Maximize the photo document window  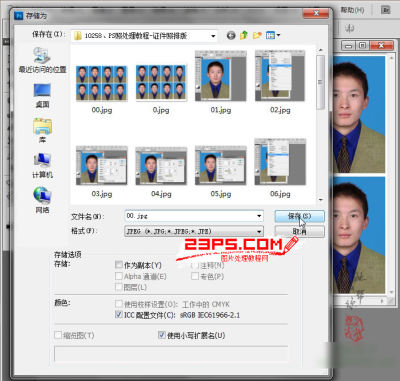[363, 45]
